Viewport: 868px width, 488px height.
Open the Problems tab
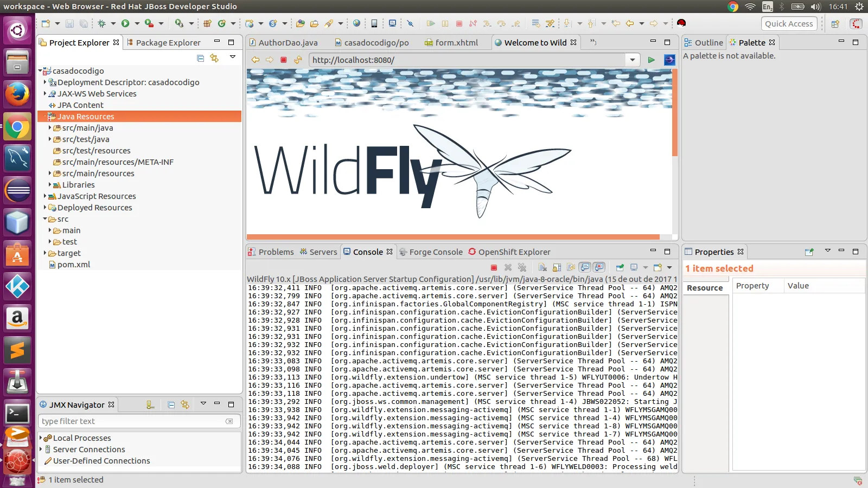(271, 252)
